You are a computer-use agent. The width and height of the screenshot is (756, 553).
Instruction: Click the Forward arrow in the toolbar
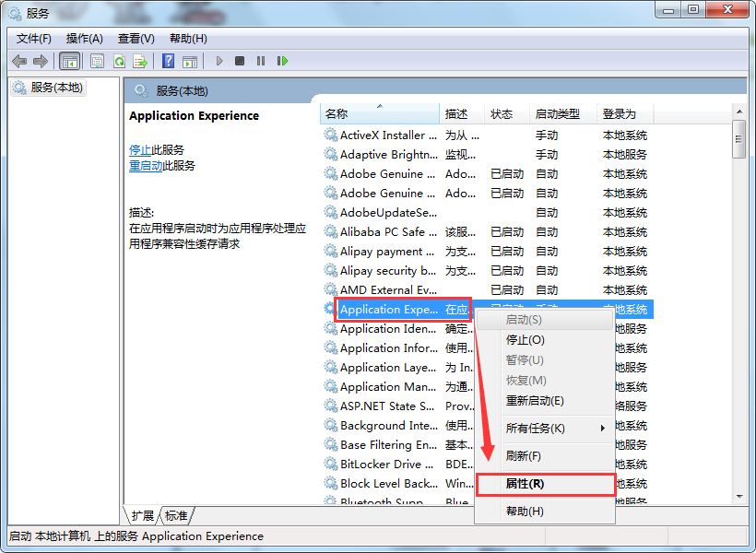(x=40, y=61)
